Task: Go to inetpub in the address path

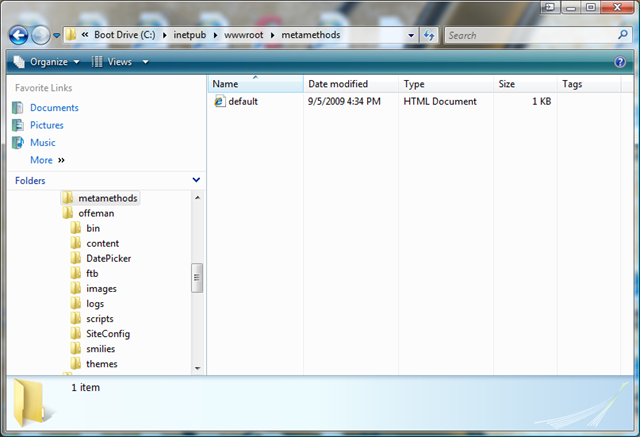Action: coord(190,35)
